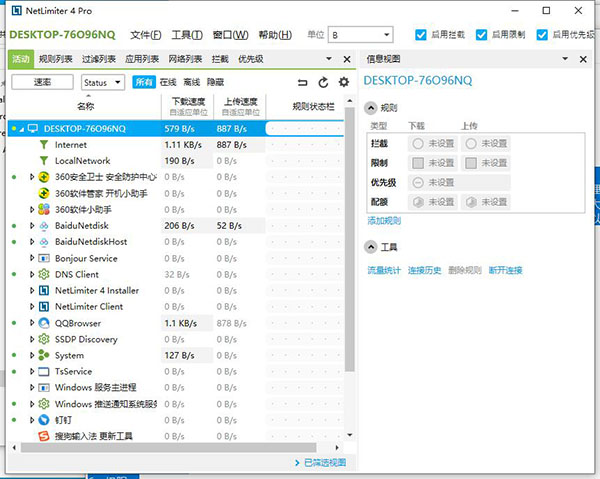The width and height of the screenshot is (600, 479).
Task: Sort by the 下载速度 column header
Action: (188, 106)
